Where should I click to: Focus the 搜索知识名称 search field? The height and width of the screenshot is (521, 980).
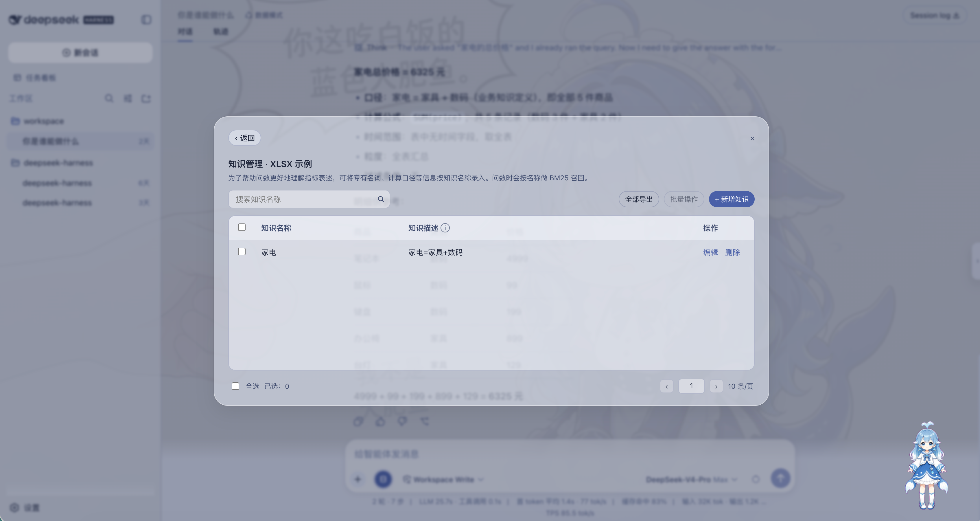309,199
